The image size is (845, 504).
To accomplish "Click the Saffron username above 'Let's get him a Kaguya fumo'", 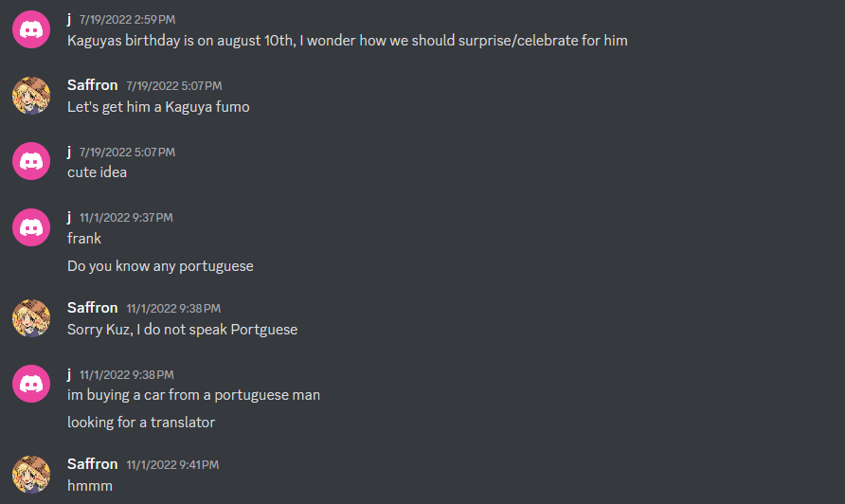I will [92, 85].
